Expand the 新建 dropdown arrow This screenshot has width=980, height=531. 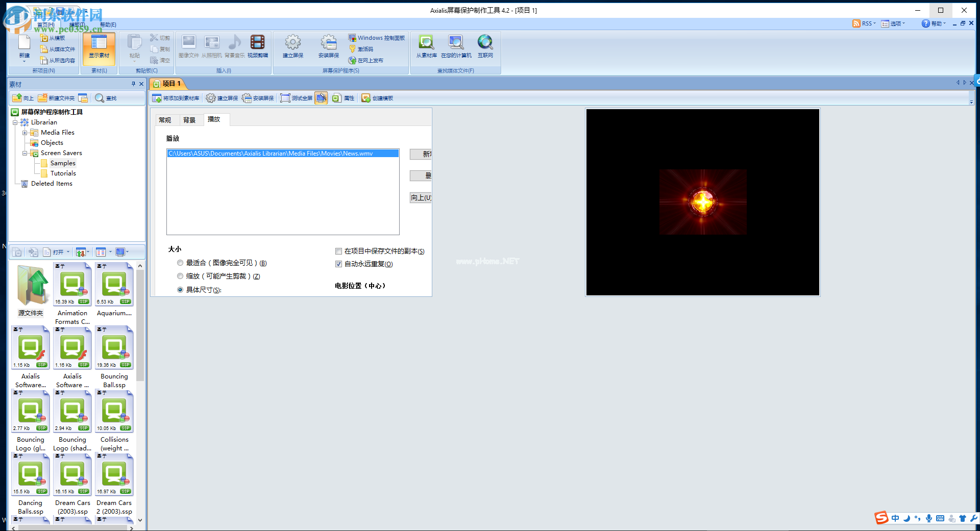(x=23, y=61)
